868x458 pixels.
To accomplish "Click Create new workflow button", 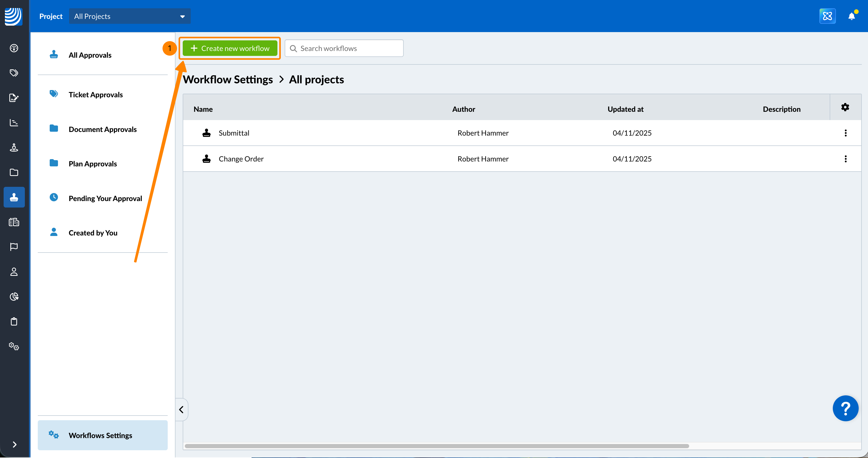I will click(x=230, y=49).
